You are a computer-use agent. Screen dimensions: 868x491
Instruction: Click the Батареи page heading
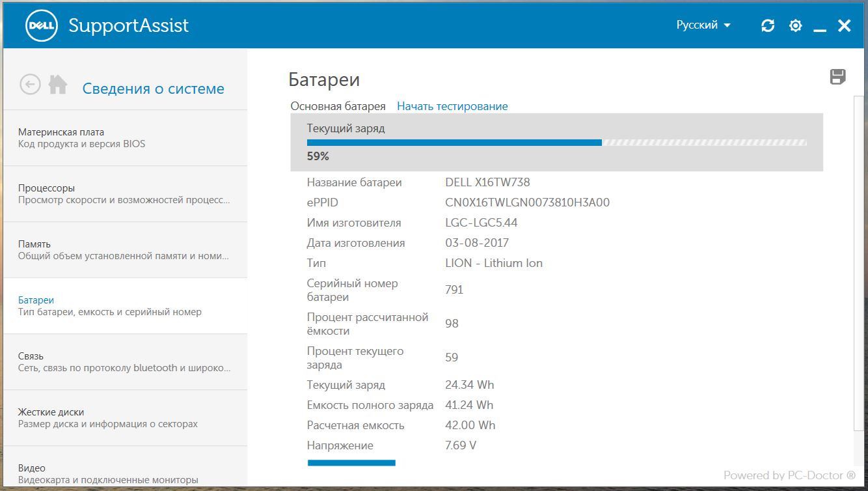coord(324,80)
